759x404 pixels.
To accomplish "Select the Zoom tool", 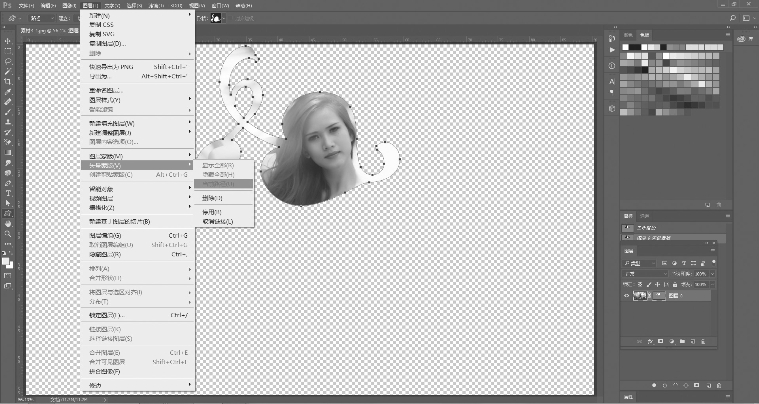I will 7,233.
